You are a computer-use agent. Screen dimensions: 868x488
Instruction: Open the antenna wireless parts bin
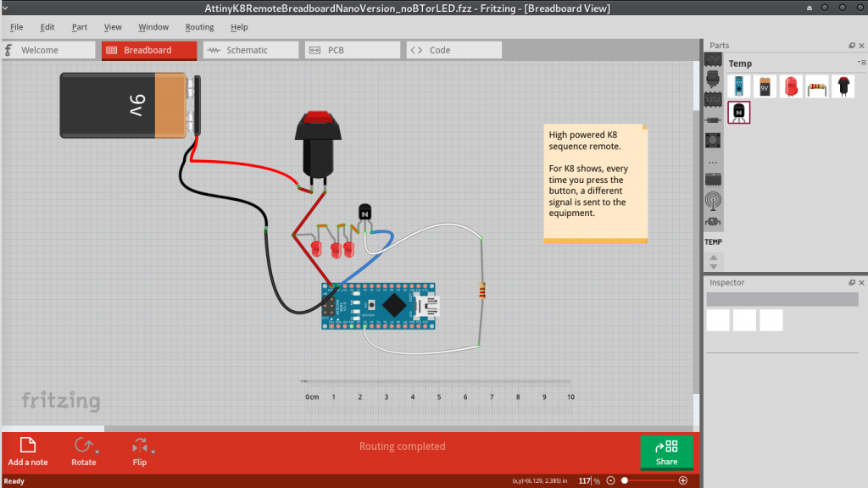[713, 201]
